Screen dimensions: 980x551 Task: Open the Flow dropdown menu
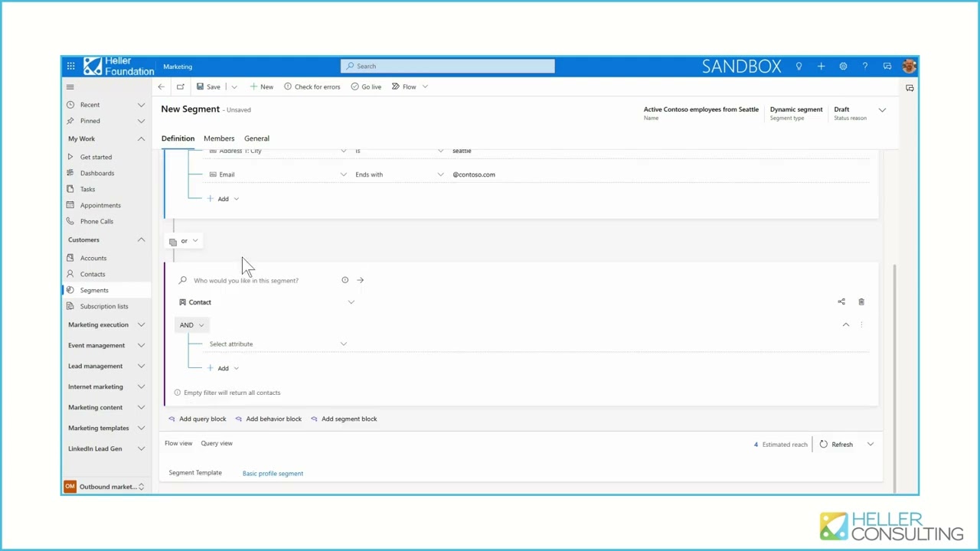click(x=425, y=87)
